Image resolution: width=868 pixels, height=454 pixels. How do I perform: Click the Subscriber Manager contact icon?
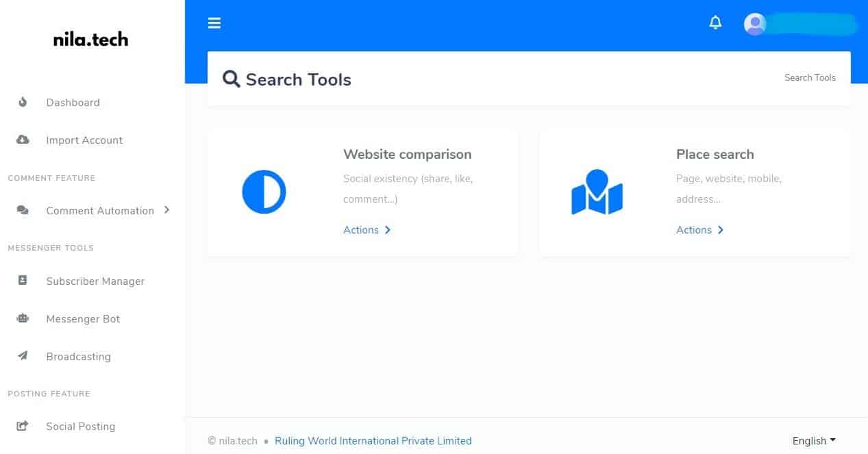tap(23, 281)
